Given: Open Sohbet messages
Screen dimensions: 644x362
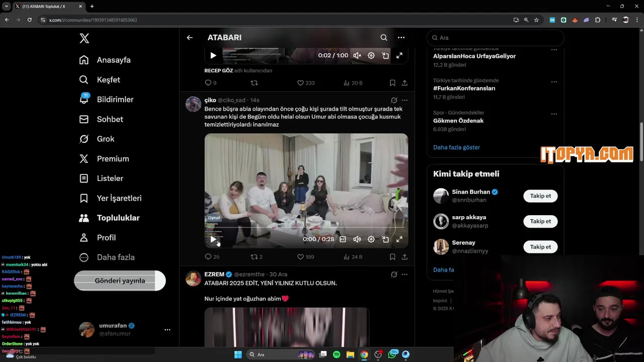Looking at the screenshot, I should tap(101, 119).
